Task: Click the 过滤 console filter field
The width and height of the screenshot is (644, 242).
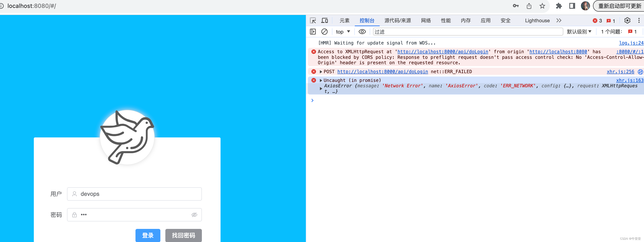Action: click(x=467, y=32)
